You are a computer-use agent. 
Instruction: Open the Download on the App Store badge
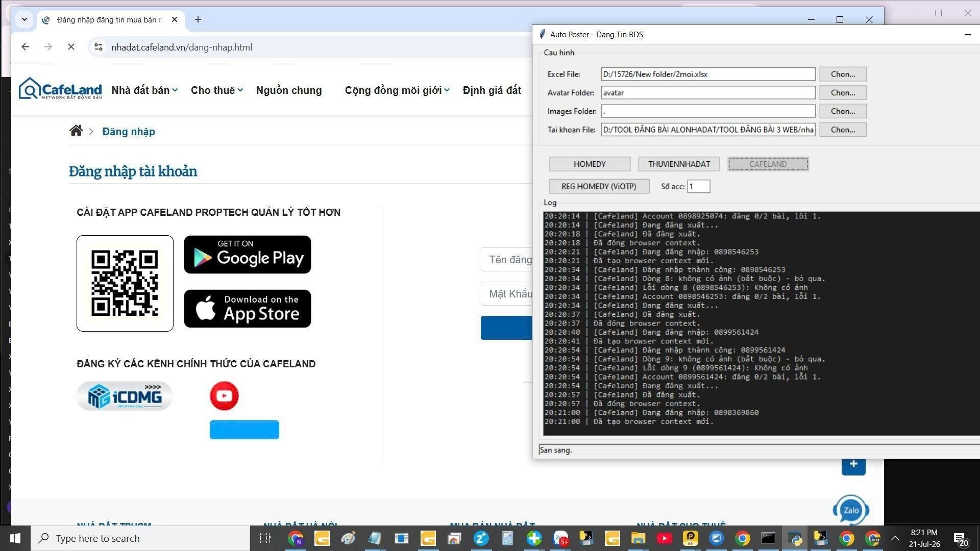248,309
